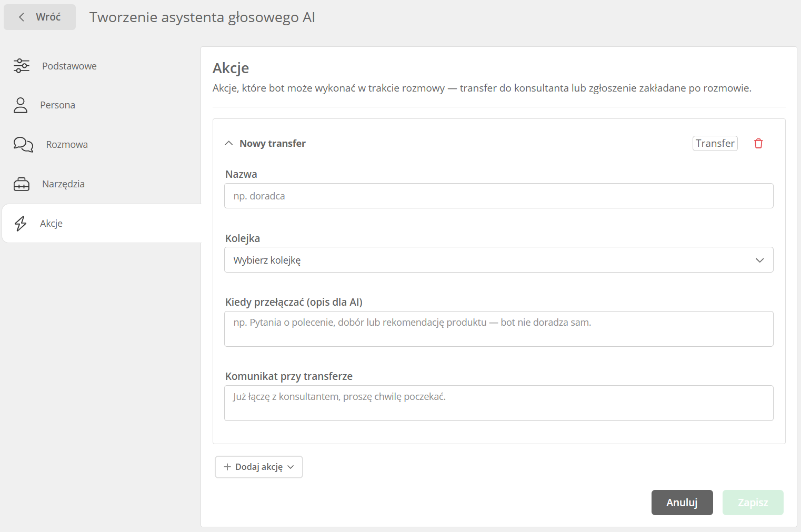The height and width of the screenshot is (532, 801).
Task: Collapse the Nowy transfer section chevron
Action: pos(229,143)
